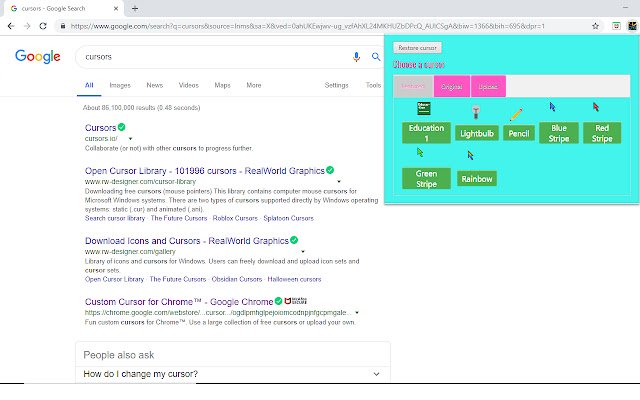This screenshot has height=400, width=640.
Task: Click the pencil cursor preview image
Action: pos(516,114)
